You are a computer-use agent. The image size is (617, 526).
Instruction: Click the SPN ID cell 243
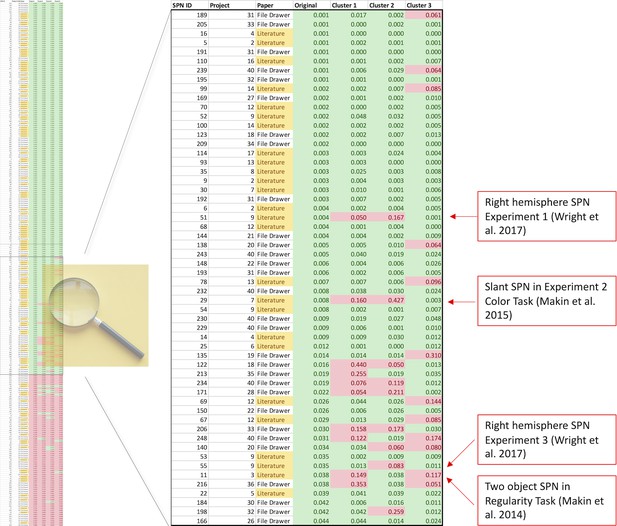pyautogui.click(x=190, y=254)
